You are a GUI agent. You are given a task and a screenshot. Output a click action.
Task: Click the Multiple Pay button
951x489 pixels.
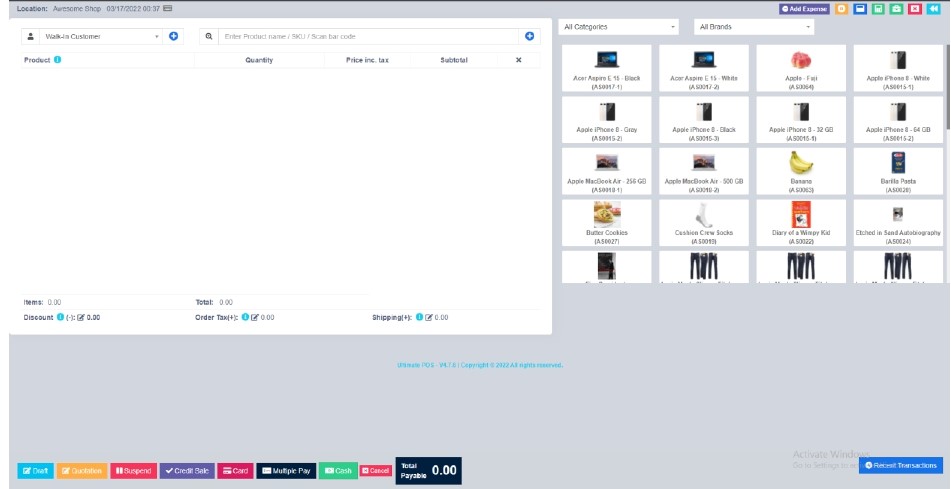tap(286, 470)
